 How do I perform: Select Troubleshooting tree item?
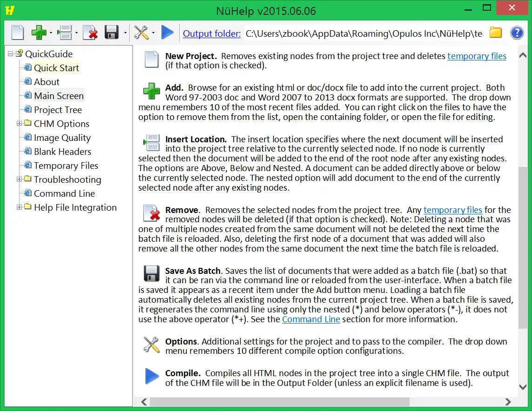coord(67,179)
